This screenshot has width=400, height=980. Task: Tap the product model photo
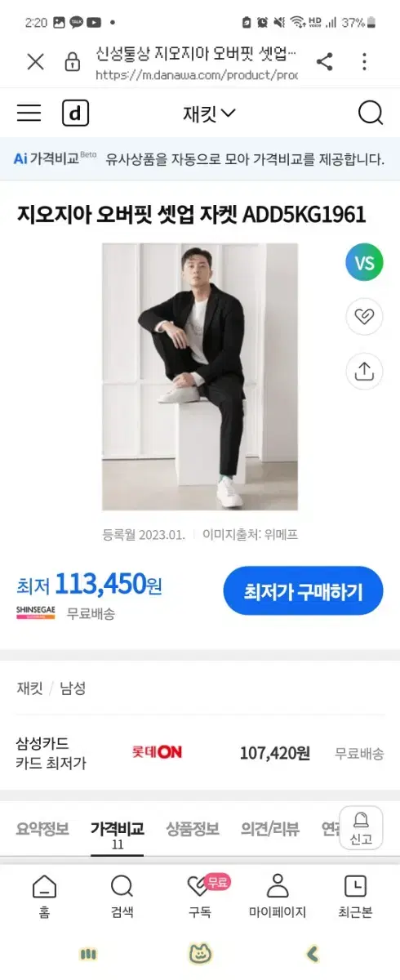coord(200,376)
